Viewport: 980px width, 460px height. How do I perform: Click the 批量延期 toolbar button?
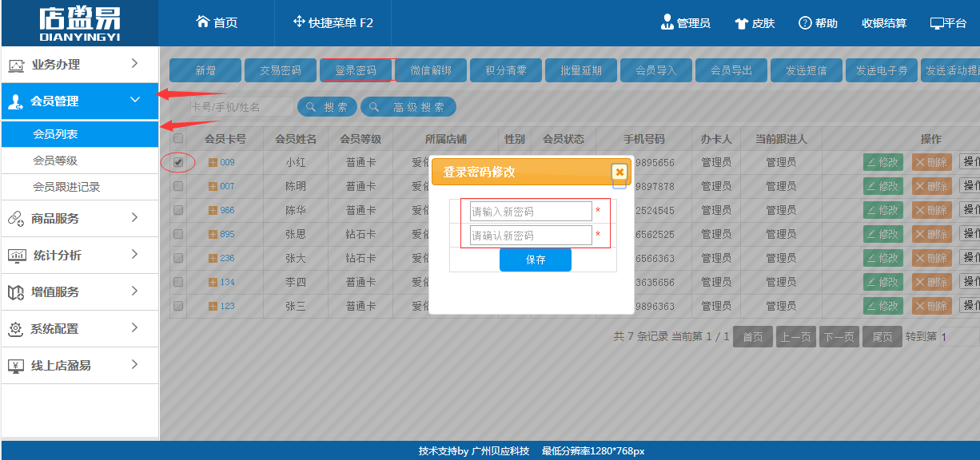coord(580,70)
